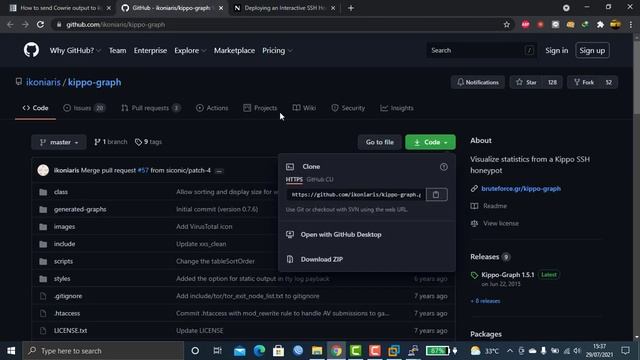Click Sign in link
The image size is (640, 360).
[x=556, y=51]
